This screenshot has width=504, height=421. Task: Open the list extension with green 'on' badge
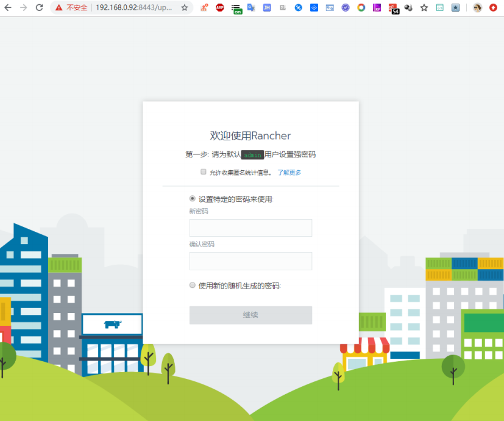click(236, 9)
